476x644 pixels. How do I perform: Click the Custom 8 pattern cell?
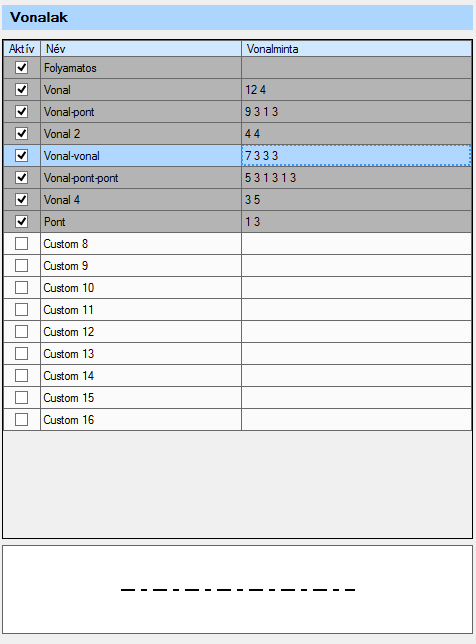[x=356, y=244]
